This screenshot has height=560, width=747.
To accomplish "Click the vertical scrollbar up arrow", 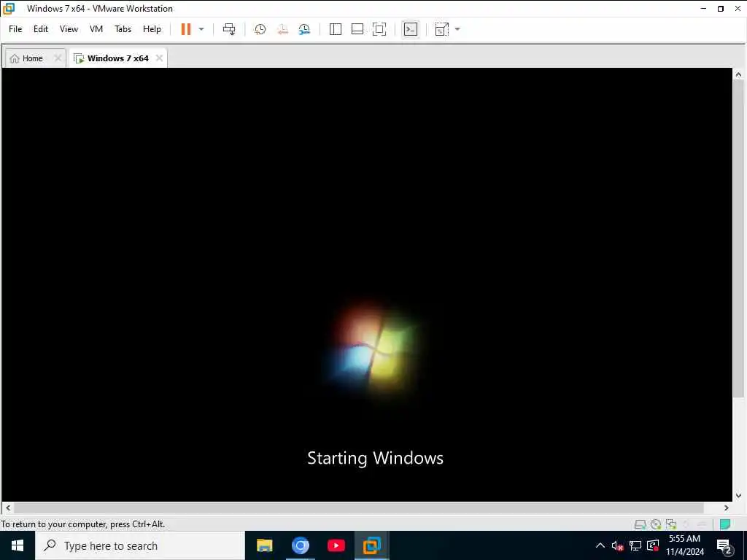I will tap(738, 74).
